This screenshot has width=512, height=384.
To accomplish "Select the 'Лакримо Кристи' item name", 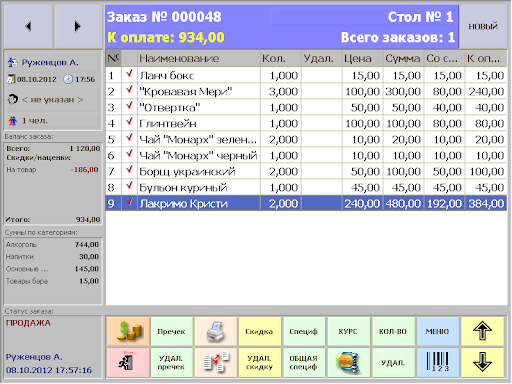I will point(184,204).
